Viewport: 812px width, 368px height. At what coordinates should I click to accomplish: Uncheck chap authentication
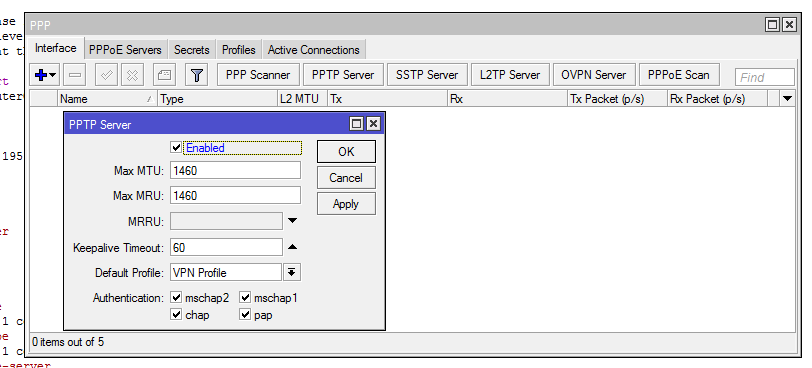pyautogui.click(x=176, y=315)
